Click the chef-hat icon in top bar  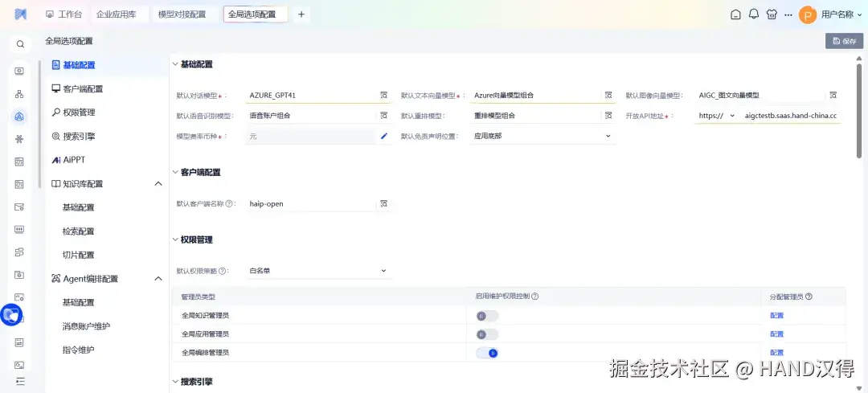coord(772,14)
